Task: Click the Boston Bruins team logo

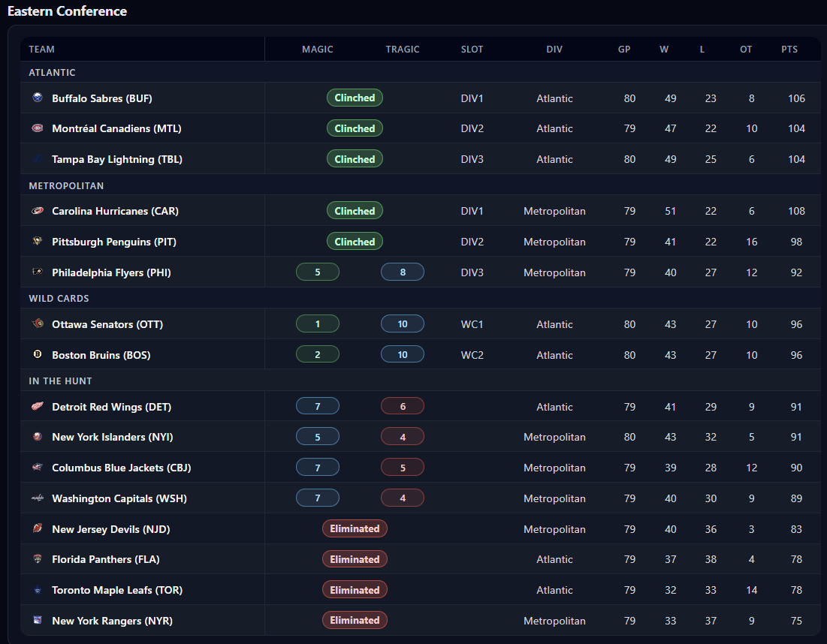Action: point(38,354)
